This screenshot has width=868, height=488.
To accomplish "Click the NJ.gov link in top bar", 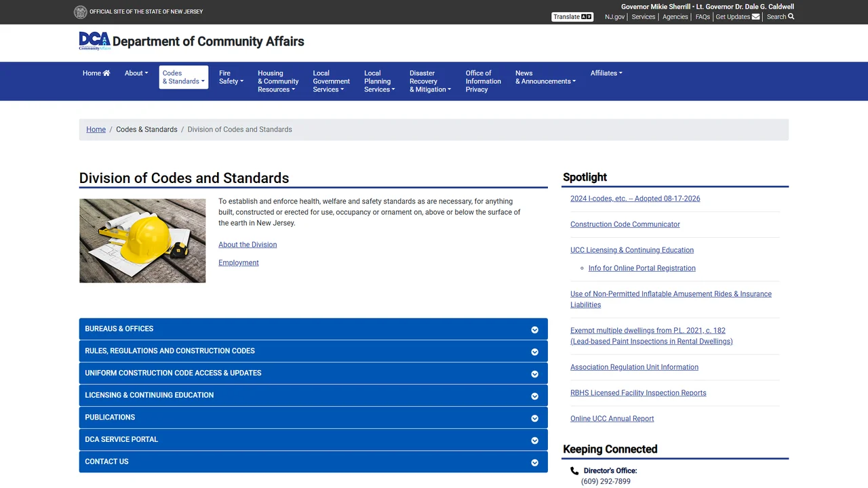I will tap(615, 17).
